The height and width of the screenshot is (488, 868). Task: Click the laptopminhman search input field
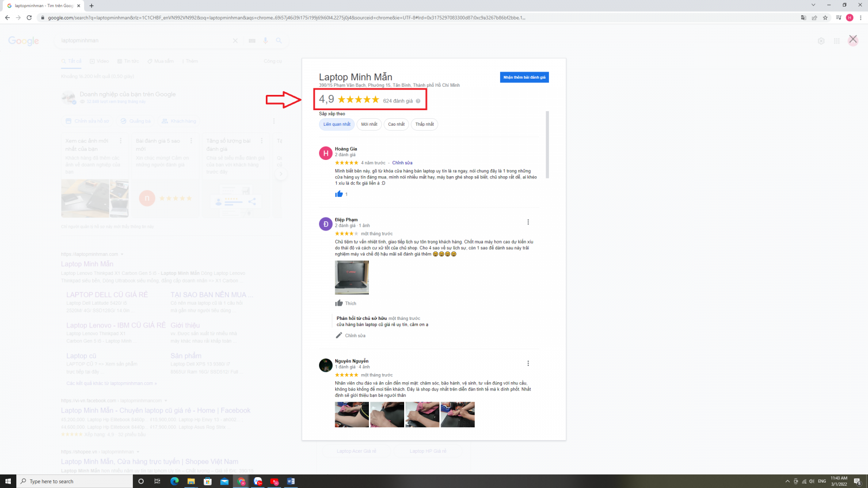pos(144,41)
